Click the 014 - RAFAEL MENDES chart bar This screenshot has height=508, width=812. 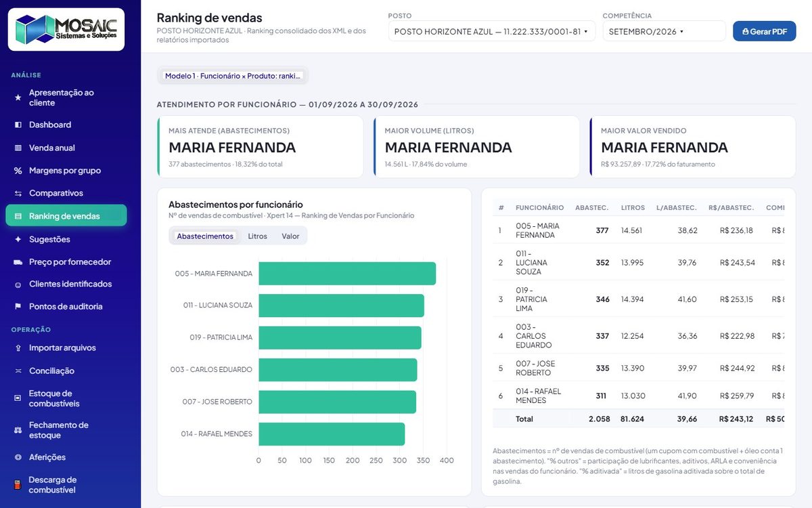click(332, 434)
